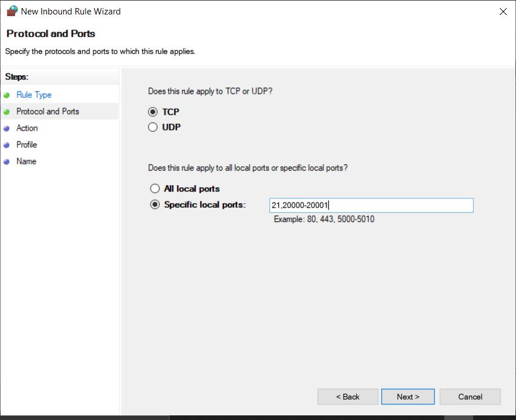Choose All local ports option
The width and height of the screenshot is (516, 420).
(154, 189)
